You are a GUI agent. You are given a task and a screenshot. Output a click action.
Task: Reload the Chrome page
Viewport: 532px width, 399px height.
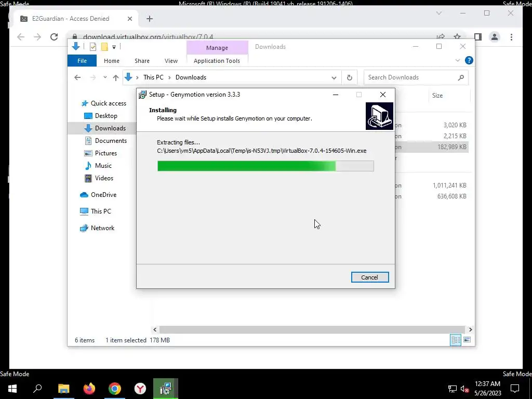pos(54,37)
